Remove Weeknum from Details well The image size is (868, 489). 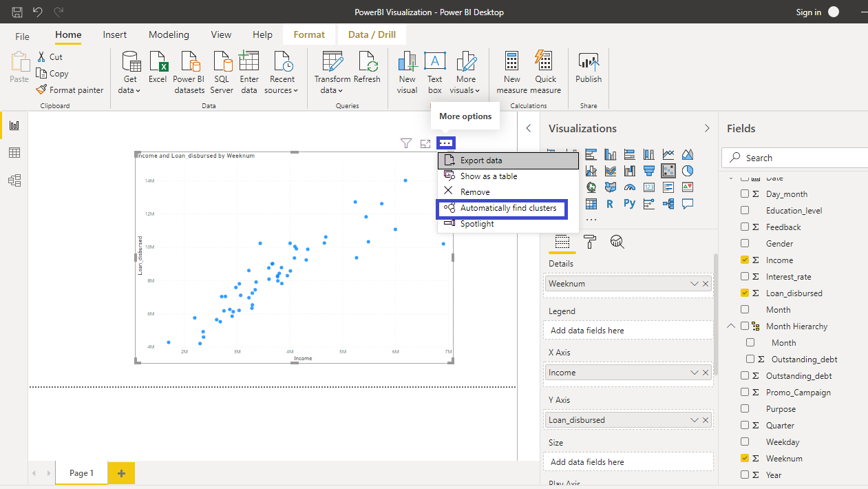coord(706,284)
